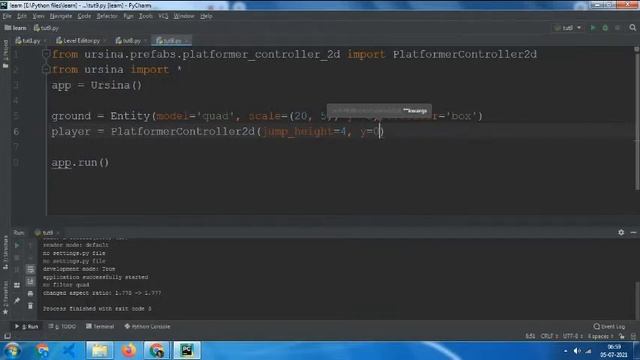Clear console with the trash icon
640x360 pixels.
[30, 306]
